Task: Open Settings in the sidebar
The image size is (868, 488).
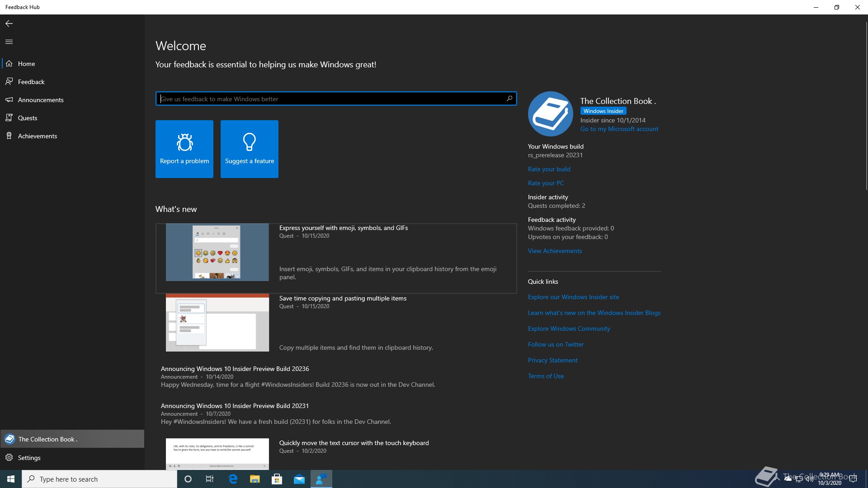Action: 72,458
